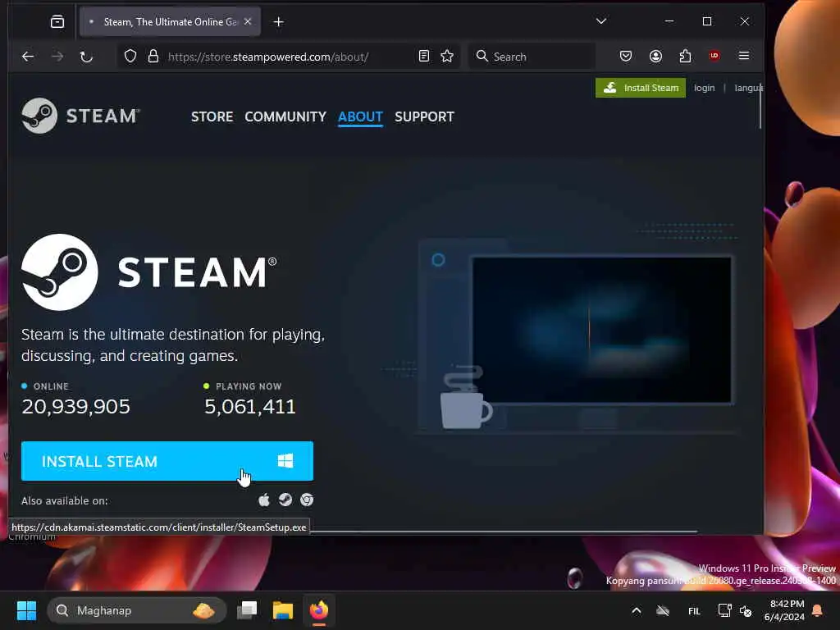Click the store.steampowered.com address bar
Viewport: 840px width, 630px height.
click(x=268, y=57)
